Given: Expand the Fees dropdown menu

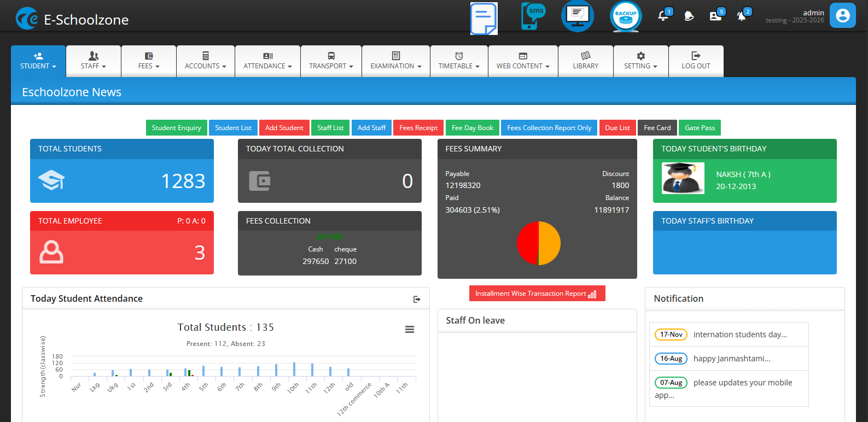Looking at the screenshot, I should pos(148,61).
